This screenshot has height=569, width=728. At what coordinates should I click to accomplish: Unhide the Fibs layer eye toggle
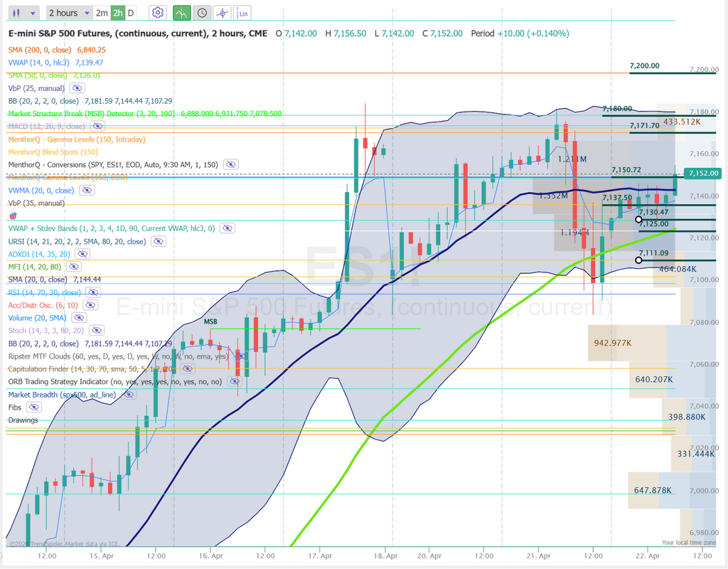click(34, 408)
